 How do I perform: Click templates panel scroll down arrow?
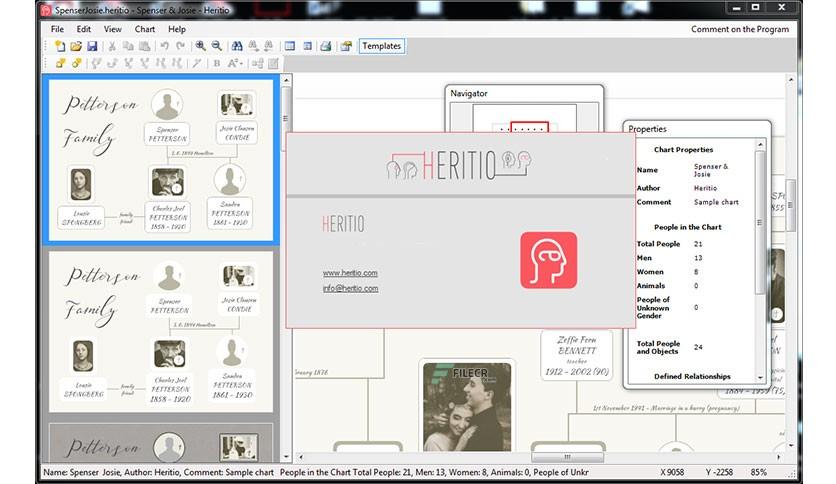point(286,457)
